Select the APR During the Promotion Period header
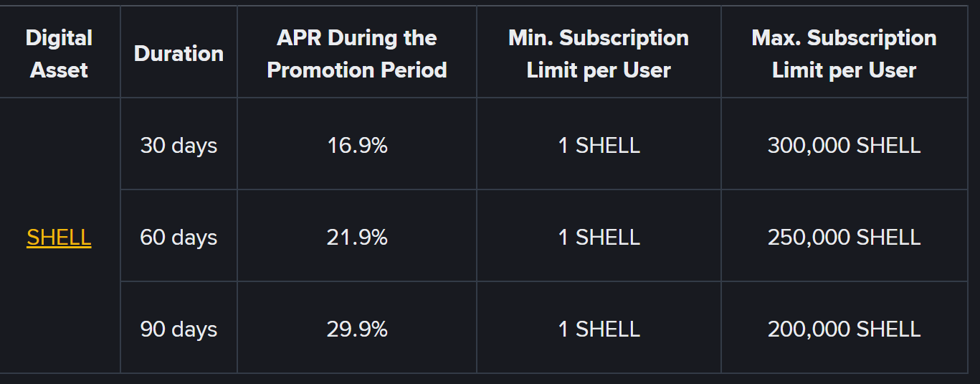This screenshot has width=980, height=384. pyautogui.click(x=357, y=54)
